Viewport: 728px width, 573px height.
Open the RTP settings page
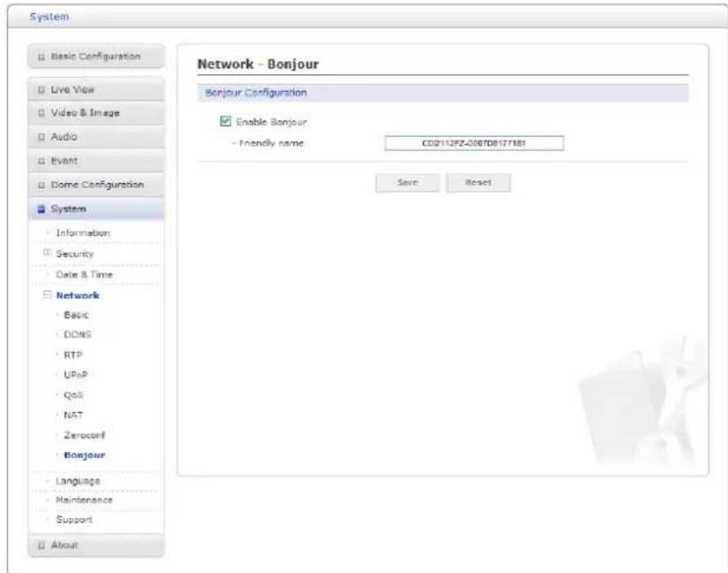[x=73, y=355]
